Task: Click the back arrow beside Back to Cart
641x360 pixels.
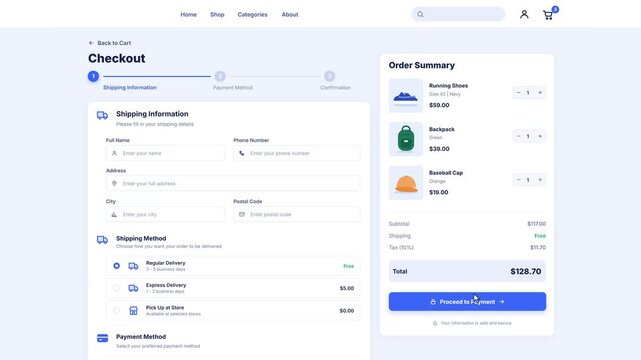Action: [x=91, y=43]
